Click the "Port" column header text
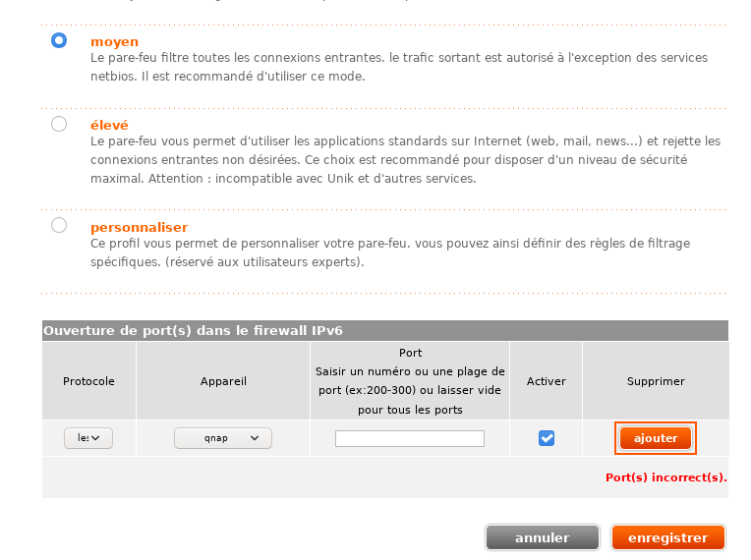 [410, 354]
